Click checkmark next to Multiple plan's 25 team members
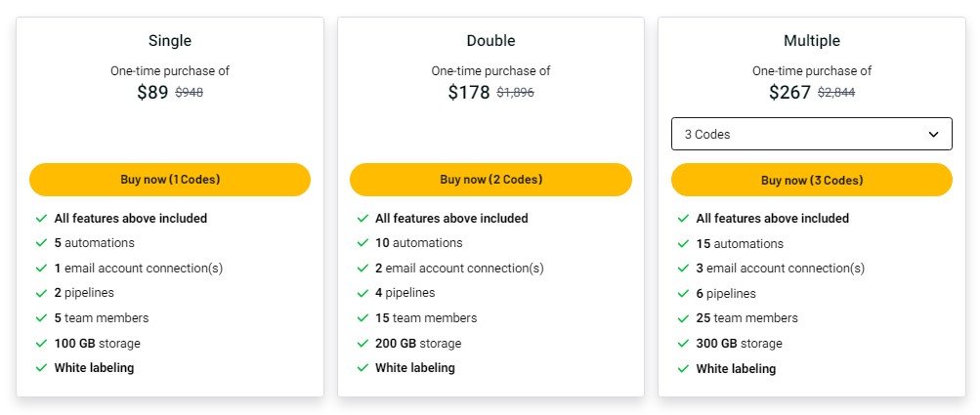 (683, 318)
